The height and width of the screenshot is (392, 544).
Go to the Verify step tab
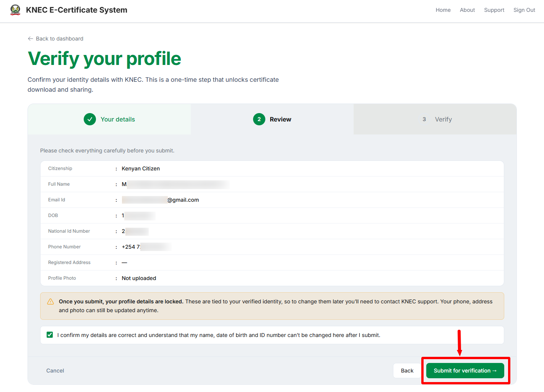click(435, 119)
